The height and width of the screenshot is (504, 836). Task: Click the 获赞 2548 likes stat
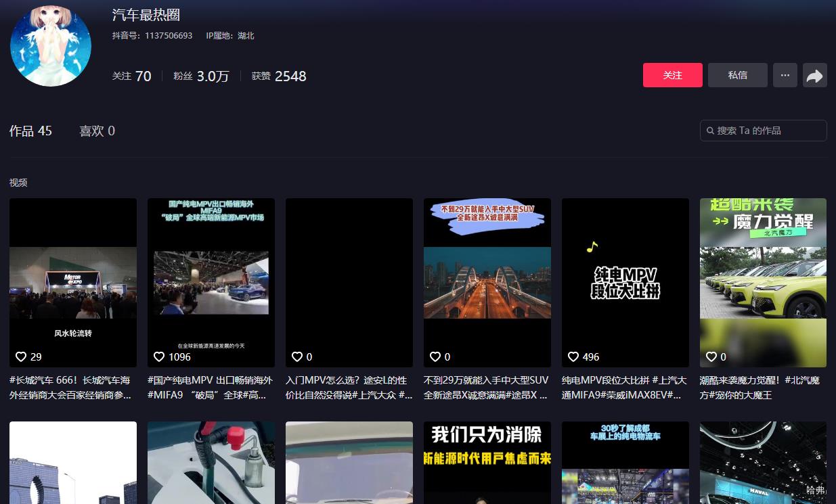click(279, 76)
